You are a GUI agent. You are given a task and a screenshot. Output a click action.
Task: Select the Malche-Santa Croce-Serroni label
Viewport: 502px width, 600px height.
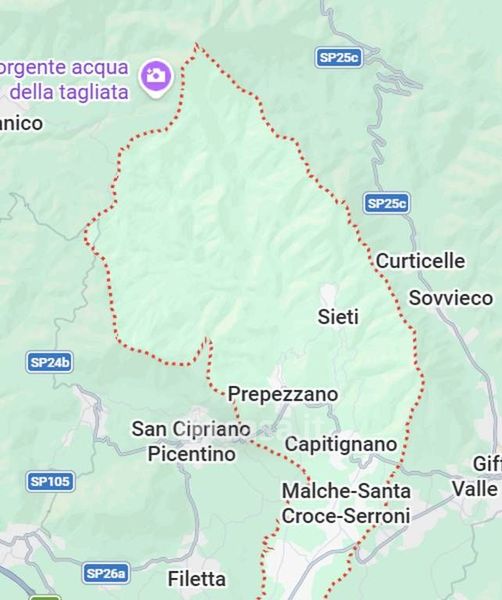coord(346,503)
